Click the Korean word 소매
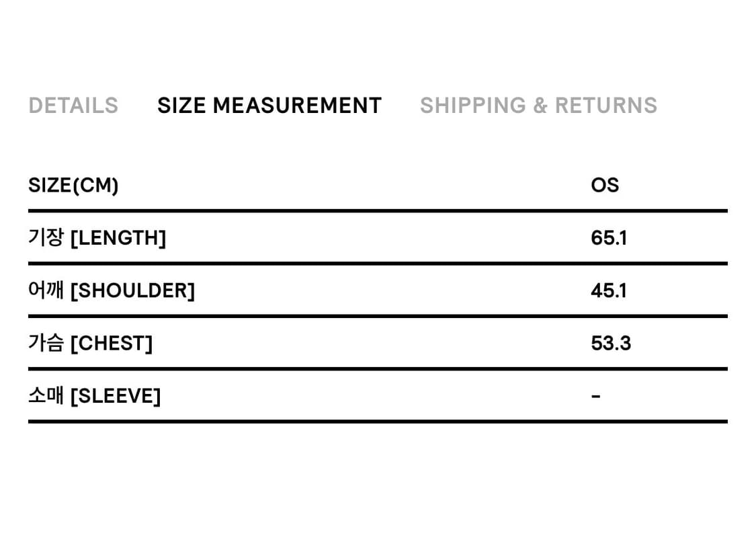Screen dimensions: 756x554 pos(46,396)
